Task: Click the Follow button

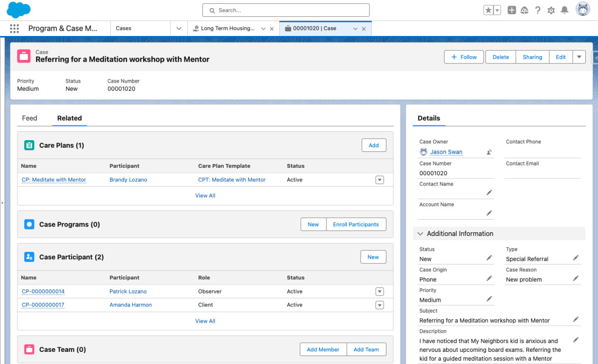Action: click(x=464, y=57)
